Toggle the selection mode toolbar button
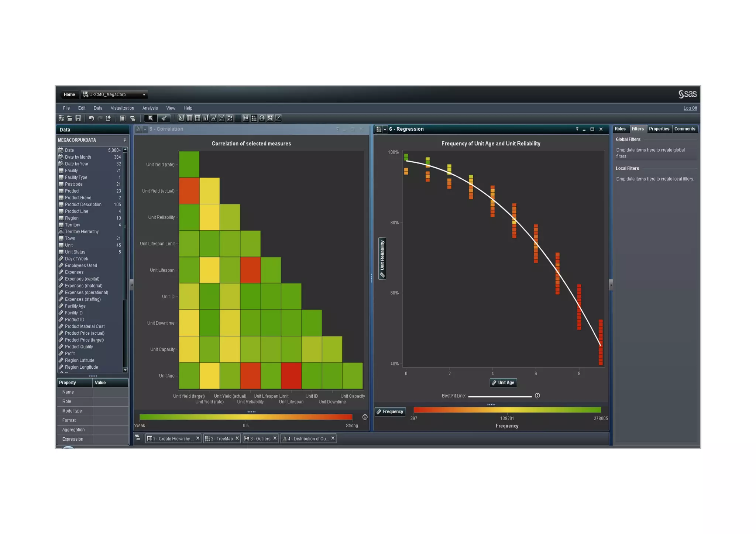This screenshot has width=756, height=534. pos(150,118)
